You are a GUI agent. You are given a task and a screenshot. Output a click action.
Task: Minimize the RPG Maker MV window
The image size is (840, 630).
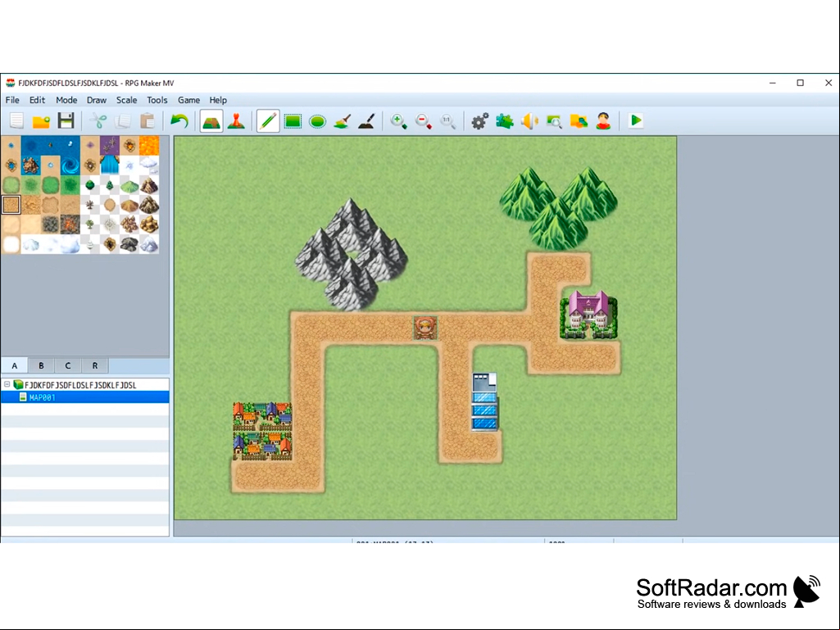(x=773, y=83)
